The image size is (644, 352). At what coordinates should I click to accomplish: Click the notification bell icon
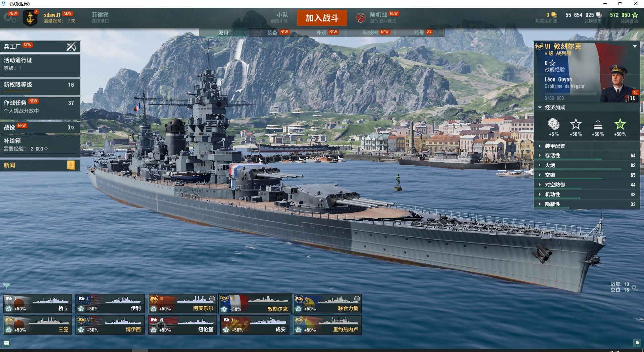tap(637, 343)
